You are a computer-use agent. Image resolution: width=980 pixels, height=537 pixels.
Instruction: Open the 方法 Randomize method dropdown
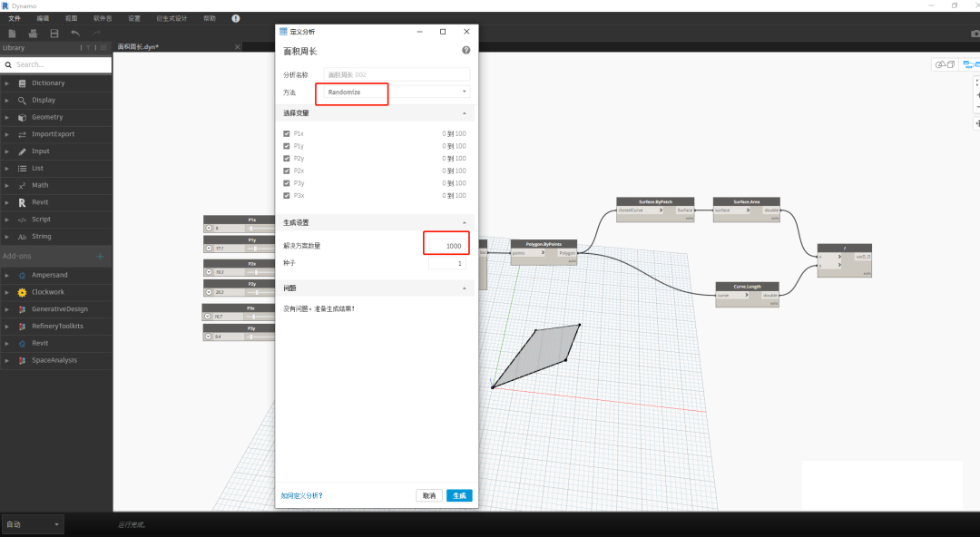397,92
